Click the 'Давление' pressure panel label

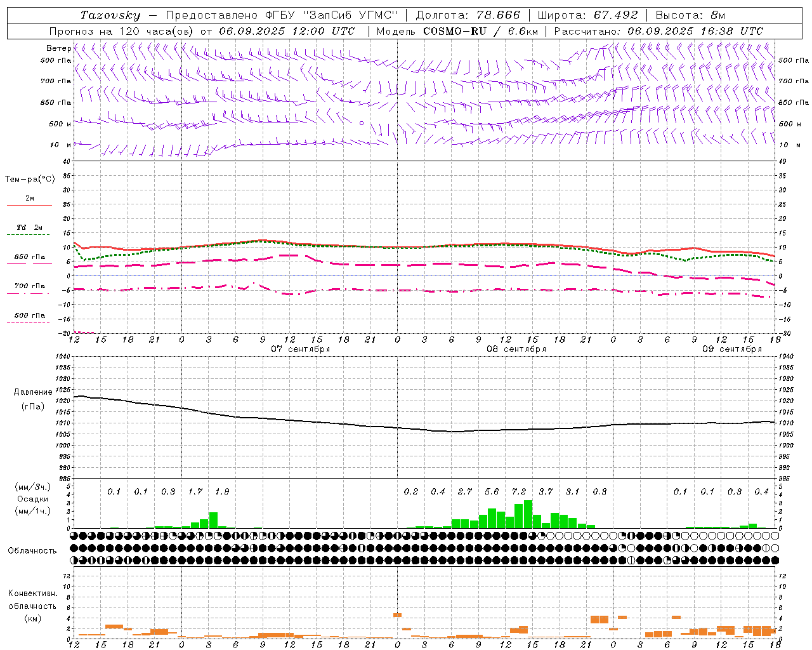(33, 392)
